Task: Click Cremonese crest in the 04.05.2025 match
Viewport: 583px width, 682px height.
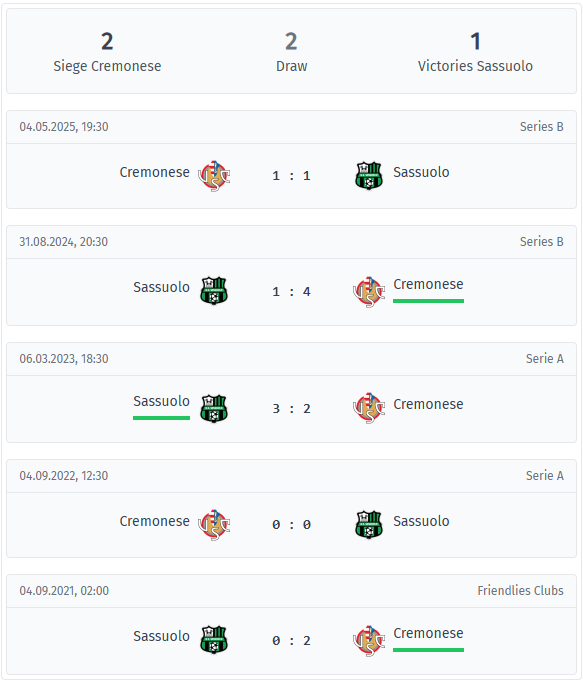Action: pyautogui.click(x=214, y=176)
